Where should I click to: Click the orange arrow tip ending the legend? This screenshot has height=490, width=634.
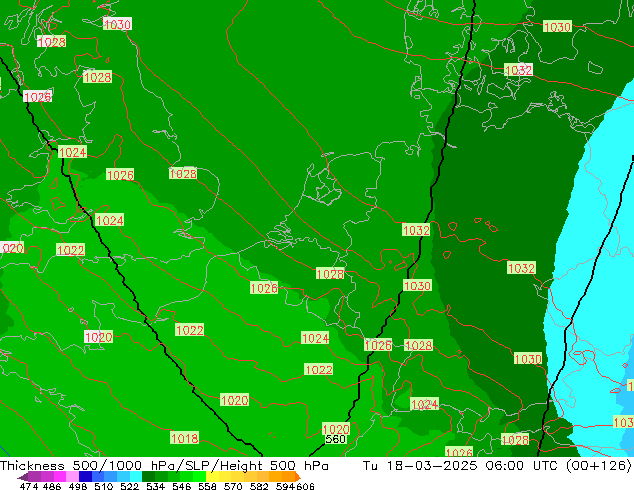coord(298,477)
